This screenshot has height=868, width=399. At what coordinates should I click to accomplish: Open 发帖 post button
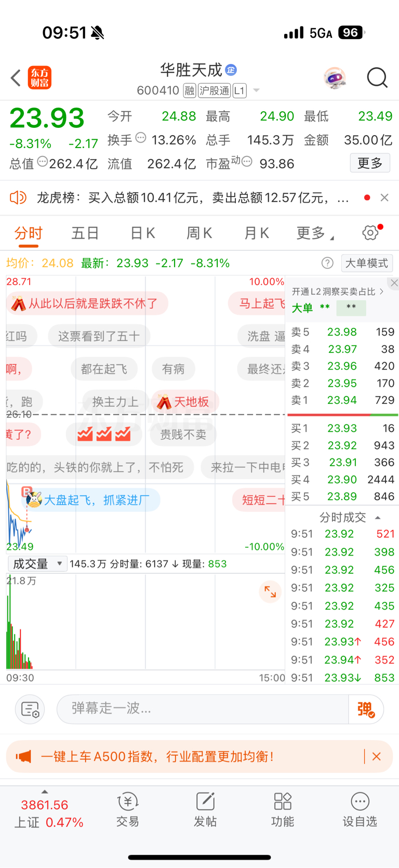205,810
